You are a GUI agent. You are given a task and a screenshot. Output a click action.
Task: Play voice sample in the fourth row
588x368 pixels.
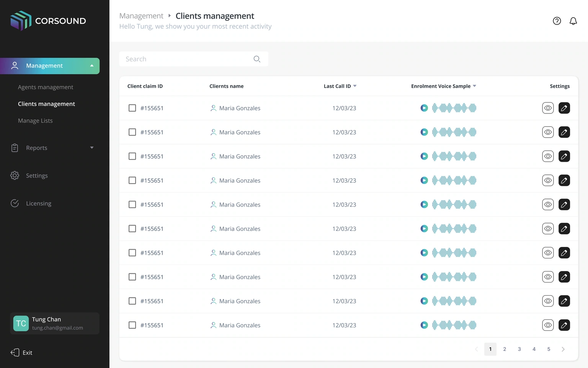point(424,181)
